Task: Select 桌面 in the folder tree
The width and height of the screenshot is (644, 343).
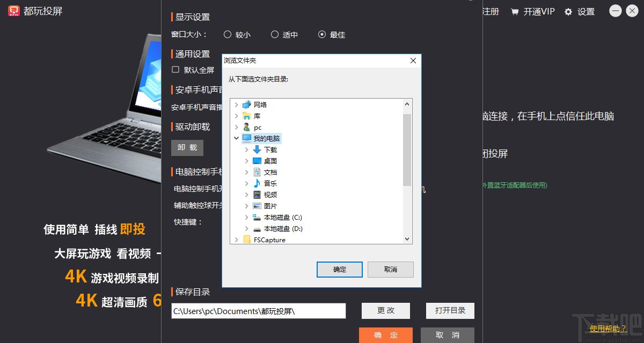Action: 270,161
